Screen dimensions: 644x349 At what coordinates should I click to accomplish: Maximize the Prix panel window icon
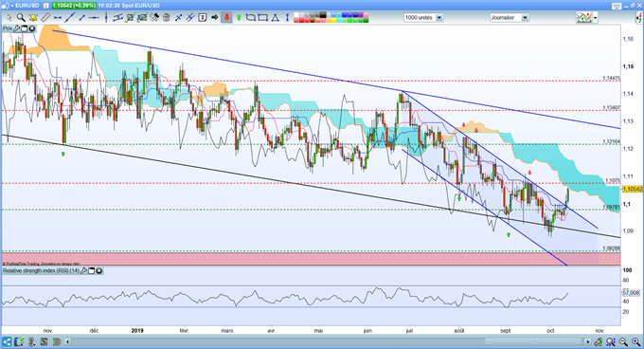[25, 28]
